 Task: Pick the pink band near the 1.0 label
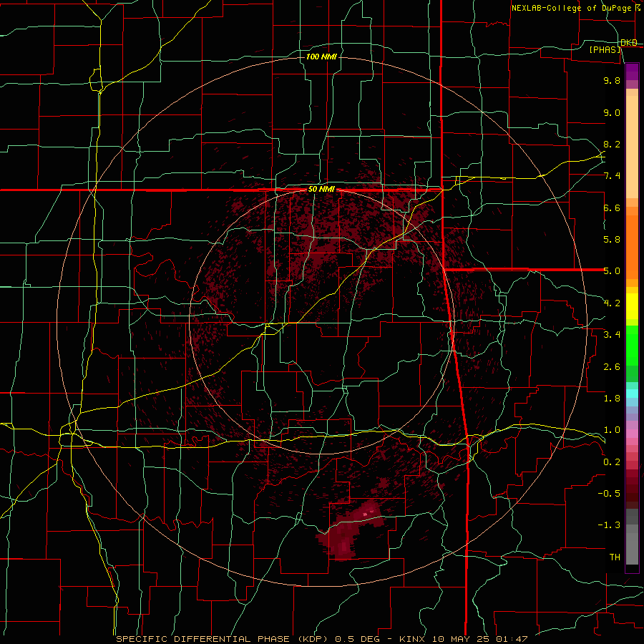[632, 433]
